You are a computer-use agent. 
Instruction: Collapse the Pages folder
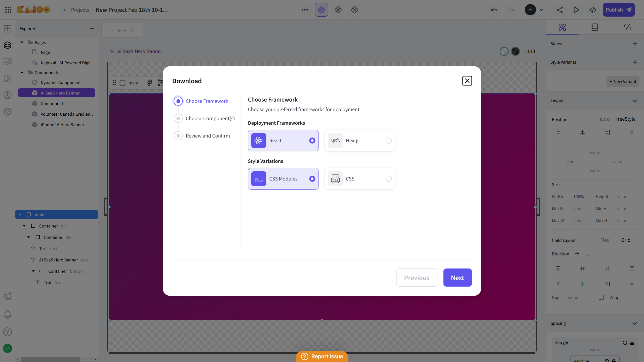22,42
